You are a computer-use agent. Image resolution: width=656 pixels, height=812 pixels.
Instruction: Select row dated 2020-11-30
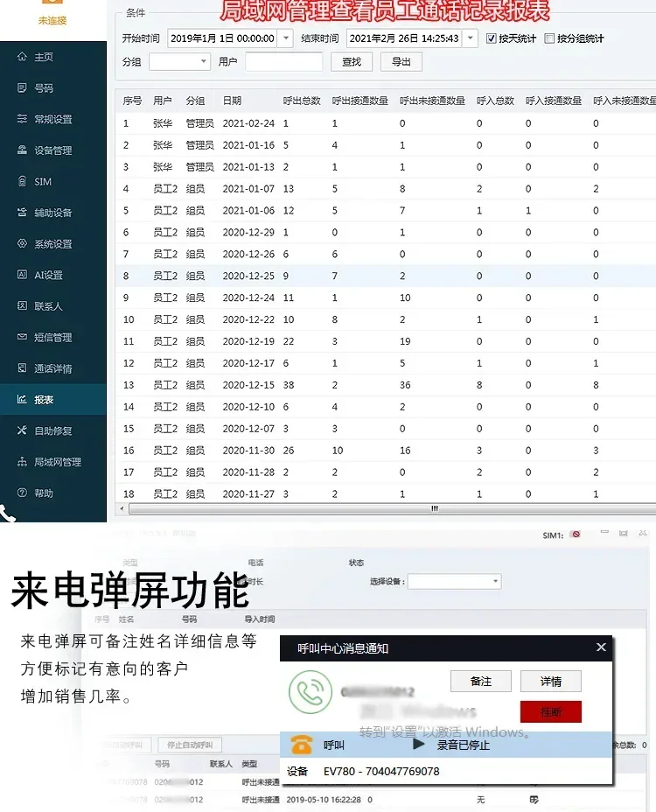click(x=385, y=450)
